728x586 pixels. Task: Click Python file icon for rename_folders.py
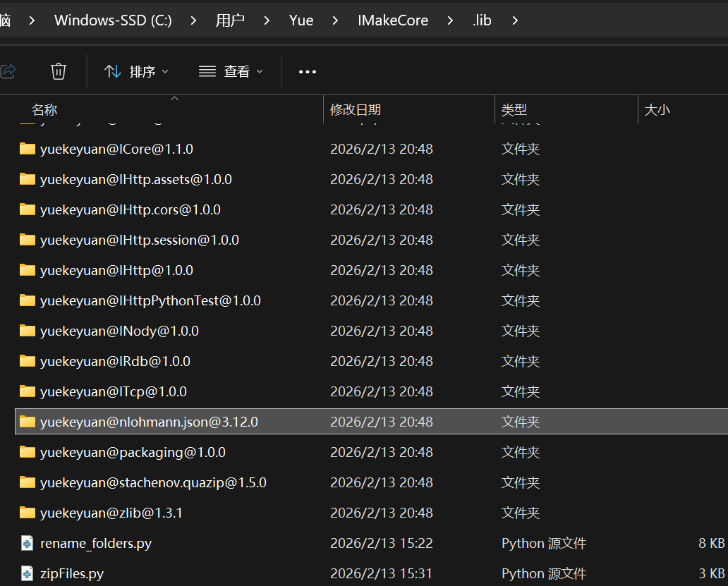[x=28, y=543]
